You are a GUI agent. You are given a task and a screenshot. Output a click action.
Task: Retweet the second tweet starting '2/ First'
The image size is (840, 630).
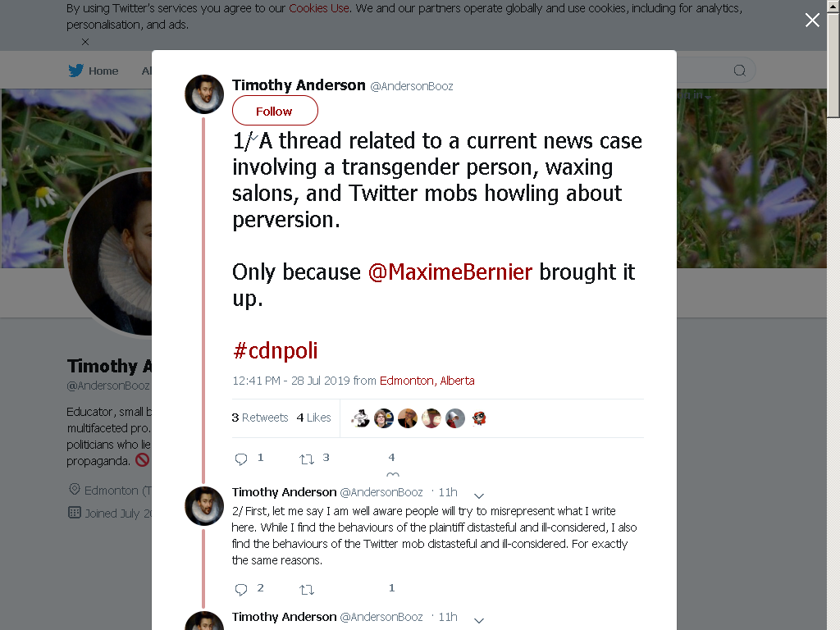pyautogui.click(x=307, y=590)
